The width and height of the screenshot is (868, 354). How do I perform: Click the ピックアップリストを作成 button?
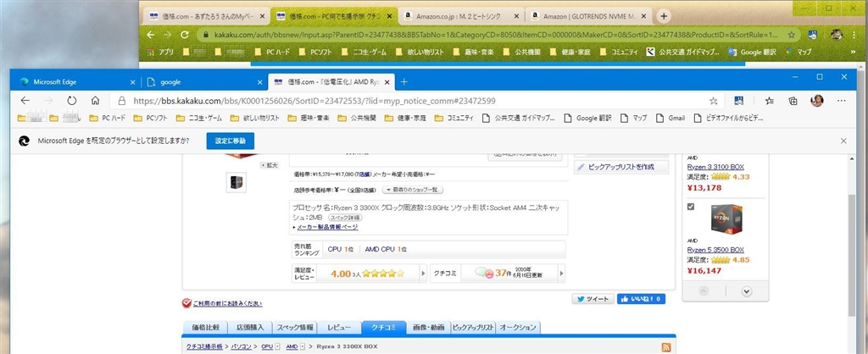pos(621,167)
